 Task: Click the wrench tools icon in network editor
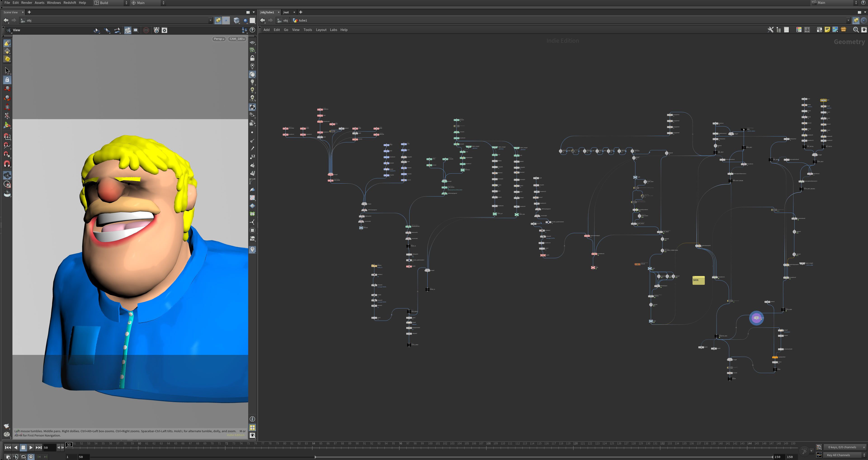point(770,30)
